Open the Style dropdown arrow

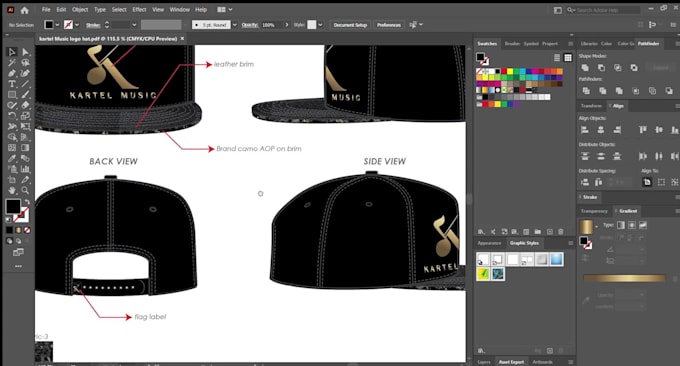pos(320,25)
